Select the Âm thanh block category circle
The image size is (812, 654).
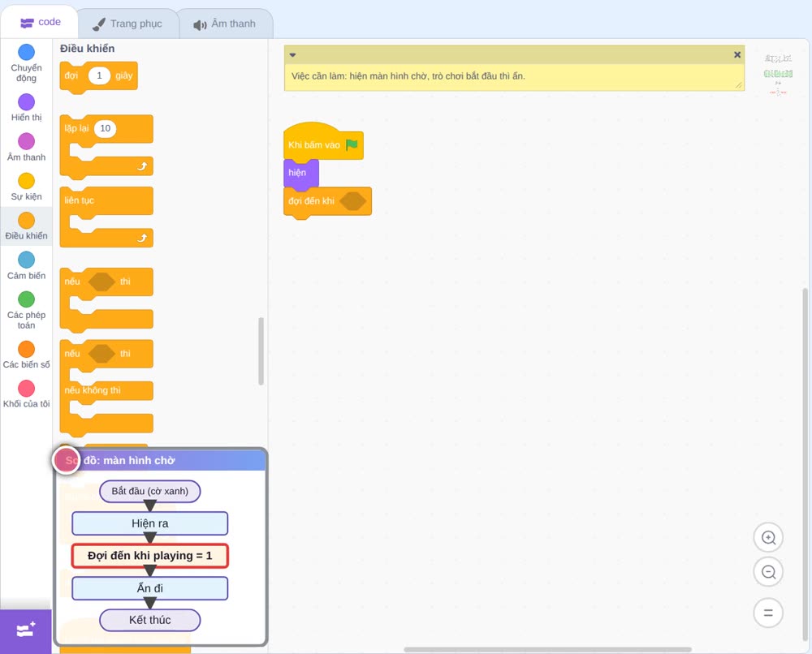coord(27,140)
